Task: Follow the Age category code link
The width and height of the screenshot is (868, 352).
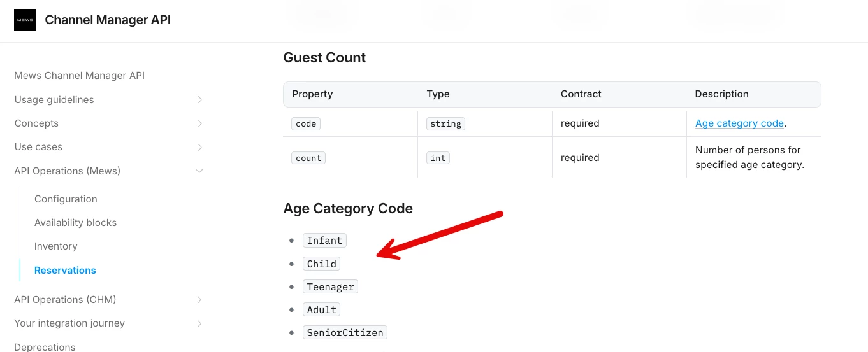Action: [x=739, y=123]
